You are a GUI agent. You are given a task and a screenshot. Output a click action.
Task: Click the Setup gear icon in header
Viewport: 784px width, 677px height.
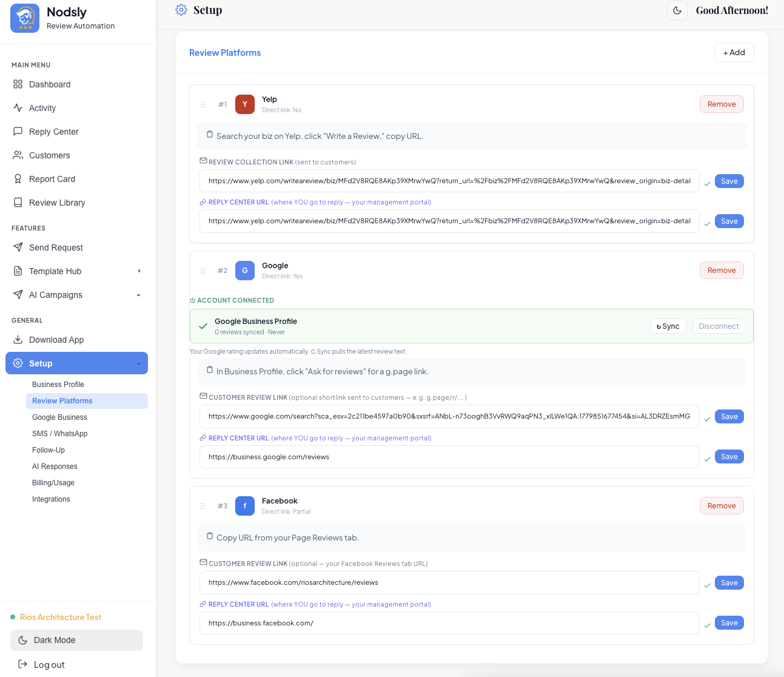[181, 10]
